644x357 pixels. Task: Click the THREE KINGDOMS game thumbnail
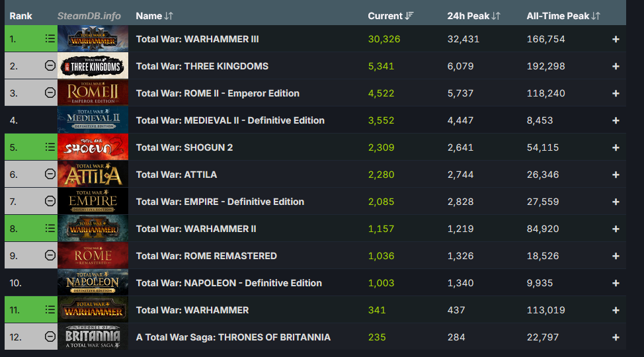point(93,65)
